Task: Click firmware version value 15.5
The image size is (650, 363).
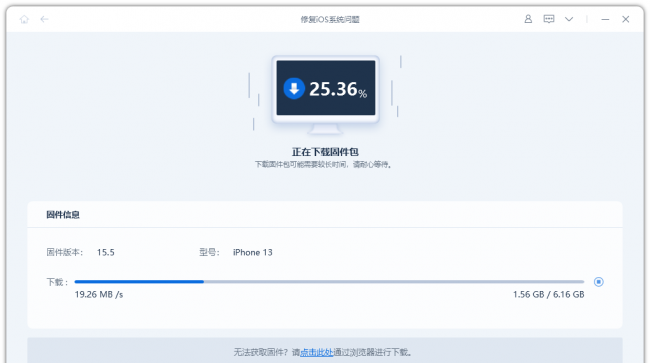Action: point(106,252)
